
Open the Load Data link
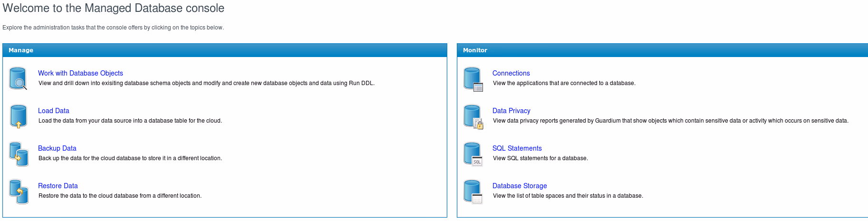(54, 111)
